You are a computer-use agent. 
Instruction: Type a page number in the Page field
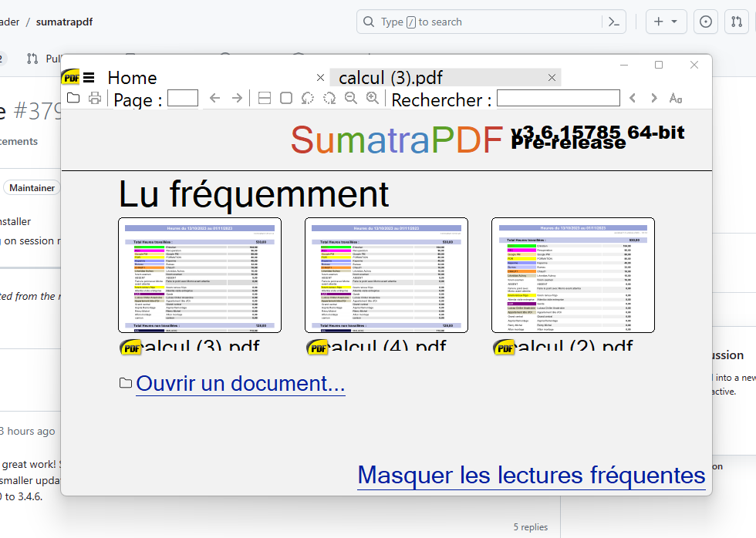[x=181, y=98]
